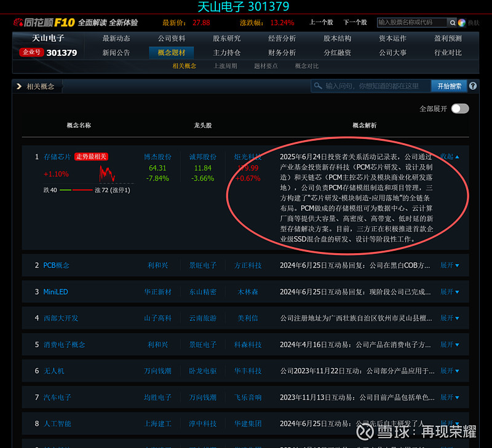The width and height of the screenshot is (492, 448).
Task: Go to next stock 下一个股
Action: 355,22
